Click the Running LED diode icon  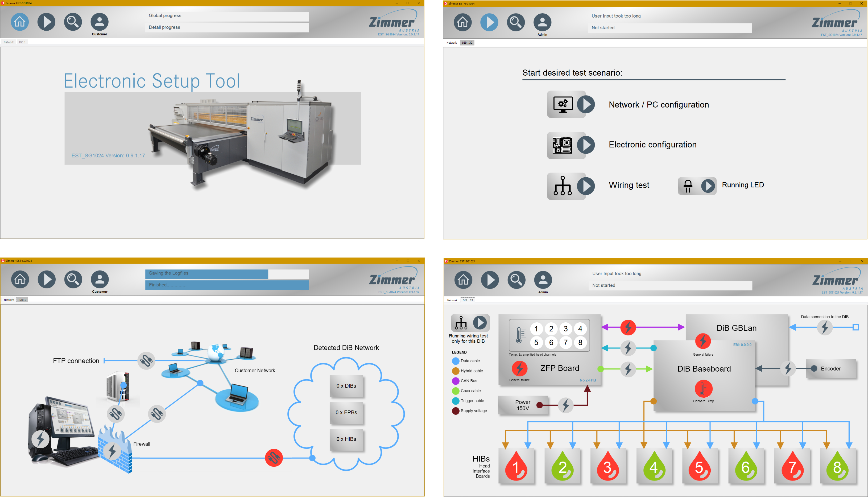click(688, 186)
